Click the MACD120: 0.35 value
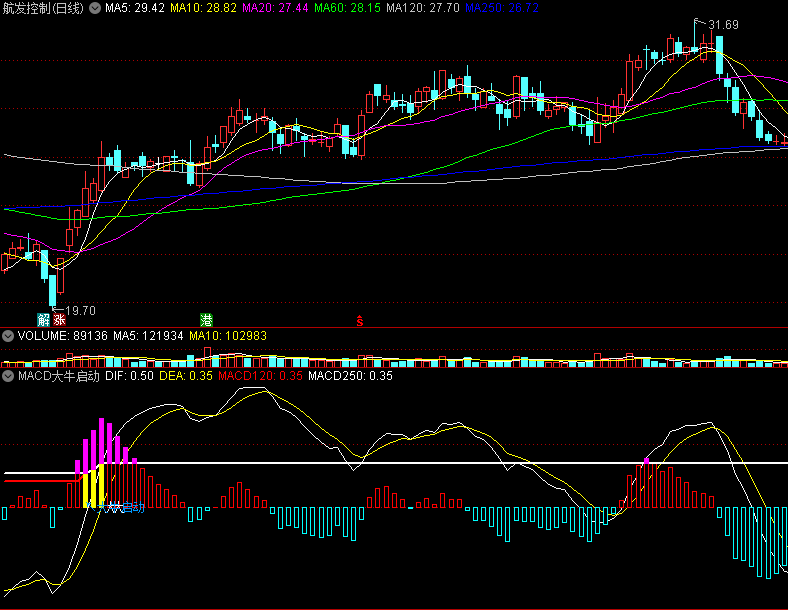 (x=260, y=376)
